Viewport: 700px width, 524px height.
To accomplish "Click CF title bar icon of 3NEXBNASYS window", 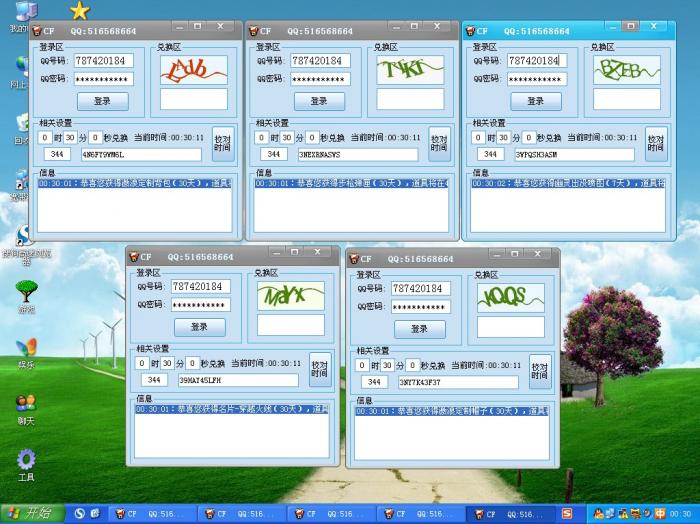I will coord(254,31).
